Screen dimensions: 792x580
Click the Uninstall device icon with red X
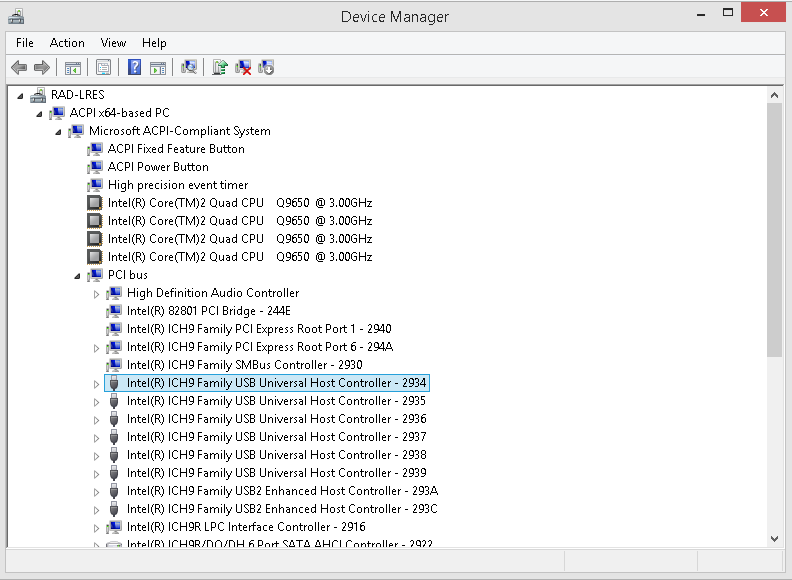pos(243,67)
